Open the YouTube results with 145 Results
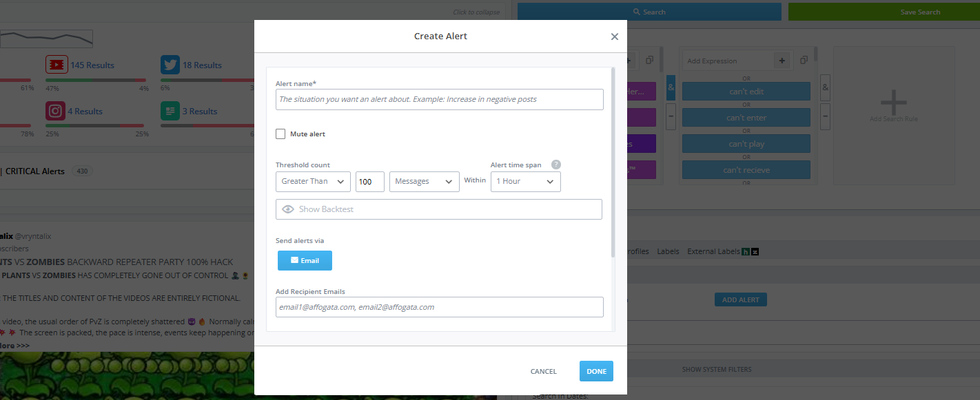The height and width of the screenshot is (400, 980). pyautogui.click(x=55, y=64)
